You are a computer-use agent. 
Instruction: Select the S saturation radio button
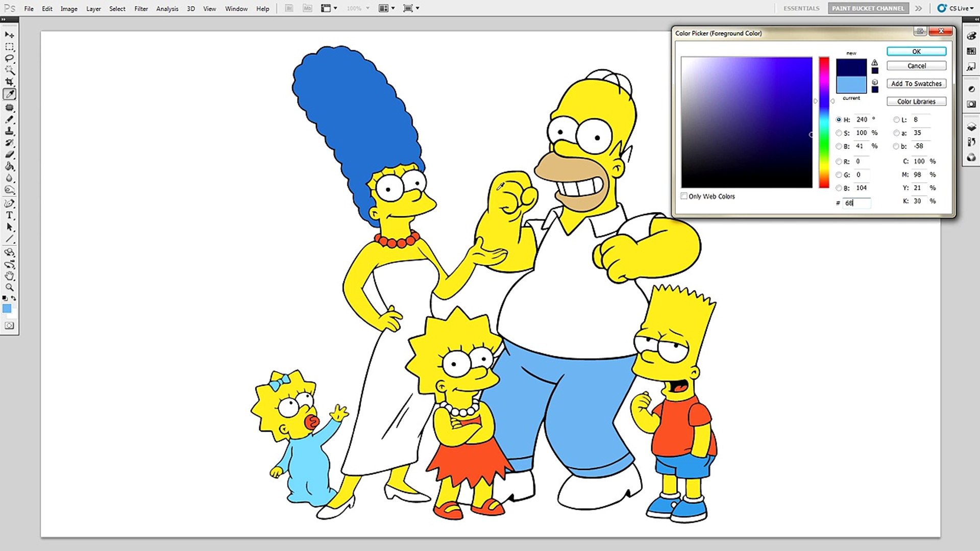point(839,133)
